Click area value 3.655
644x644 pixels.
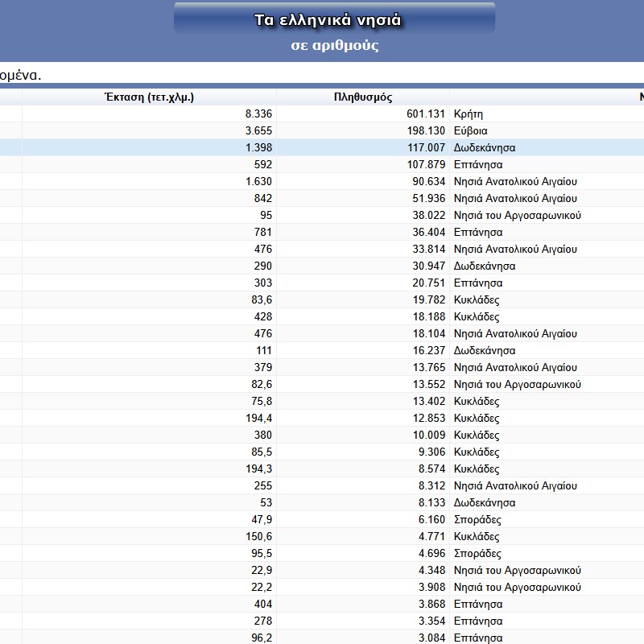click(258, 130)
